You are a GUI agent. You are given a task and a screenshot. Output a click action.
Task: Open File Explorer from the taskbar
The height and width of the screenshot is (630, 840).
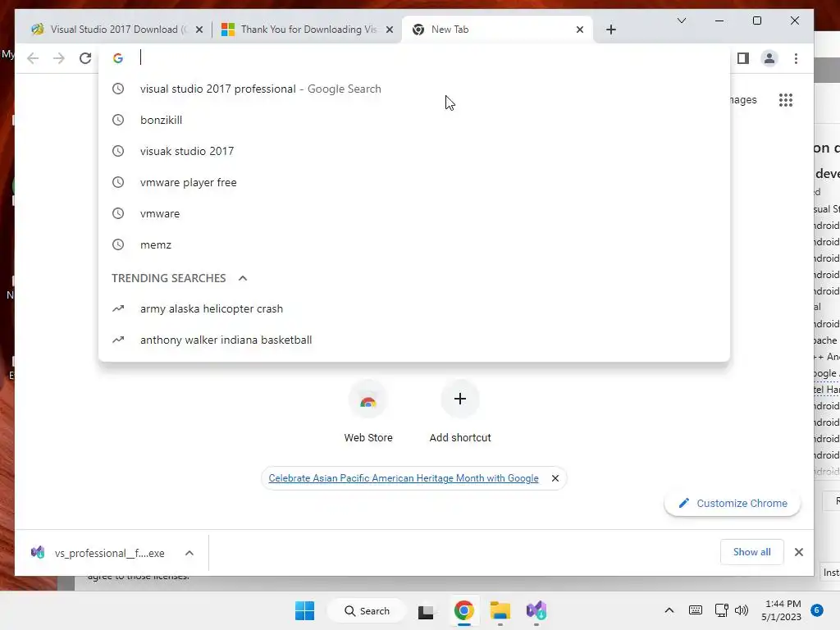(500, 610)
